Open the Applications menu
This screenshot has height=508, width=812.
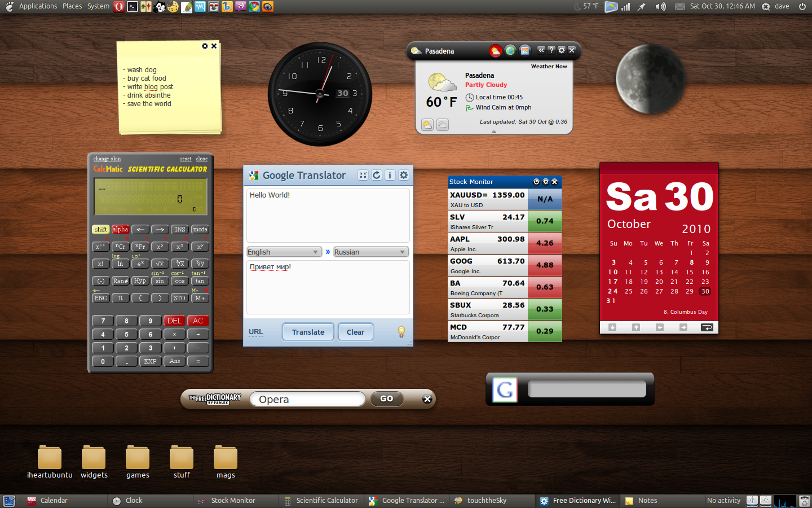point(38,6)
